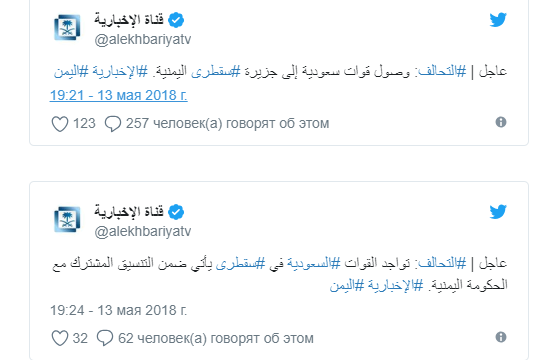This screenshot has width=543, height=360.
Task: Click @alekhbariyatv handle in second tweet
Action: (143, 232)
